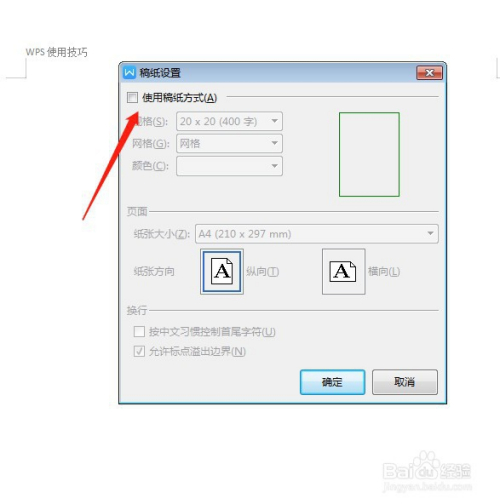
Task: Uncheck 允许标点溢出边界 option
Action: (x=139, y=351)
